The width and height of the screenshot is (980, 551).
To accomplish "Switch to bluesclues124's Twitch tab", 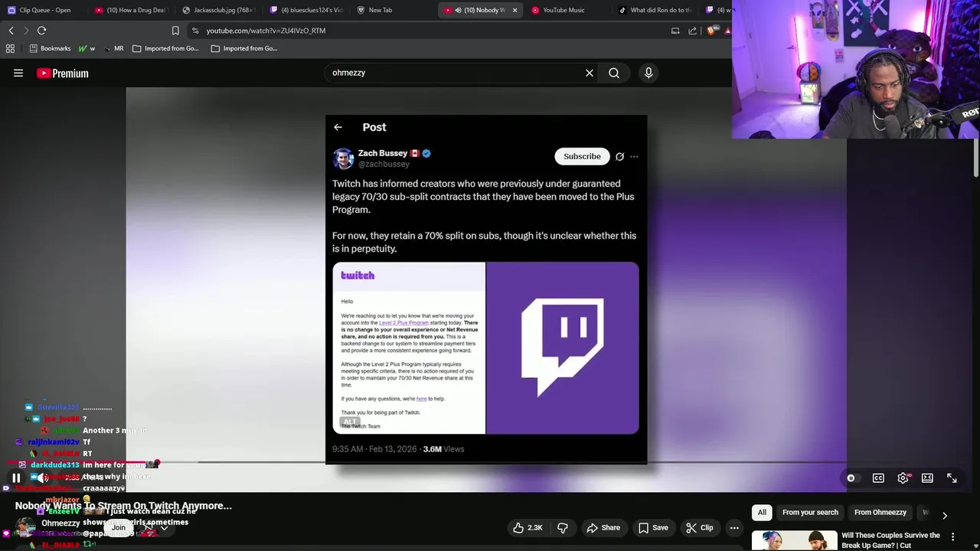I will click(306, 10).
